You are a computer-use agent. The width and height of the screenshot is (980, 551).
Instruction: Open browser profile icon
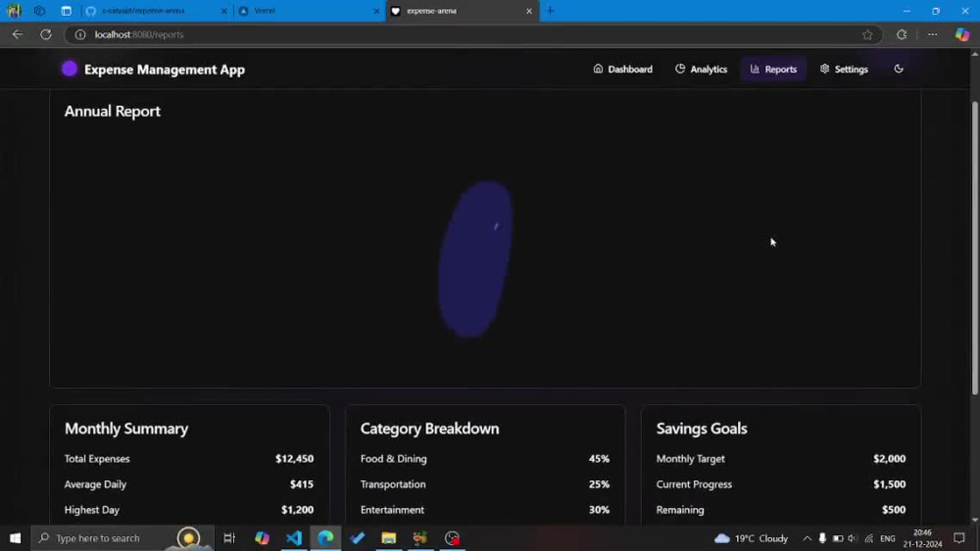tap(14, 11)
